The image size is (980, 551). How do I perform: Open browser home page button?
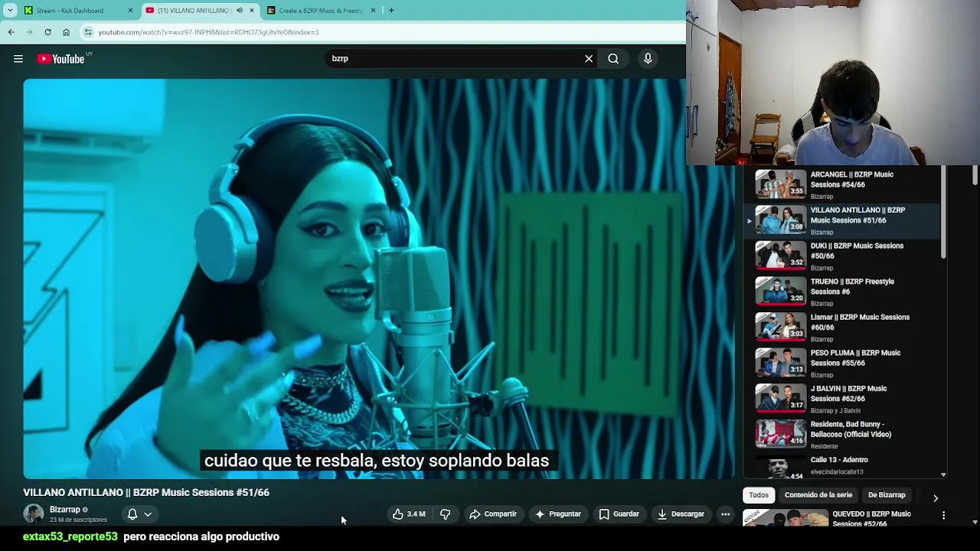66,32
